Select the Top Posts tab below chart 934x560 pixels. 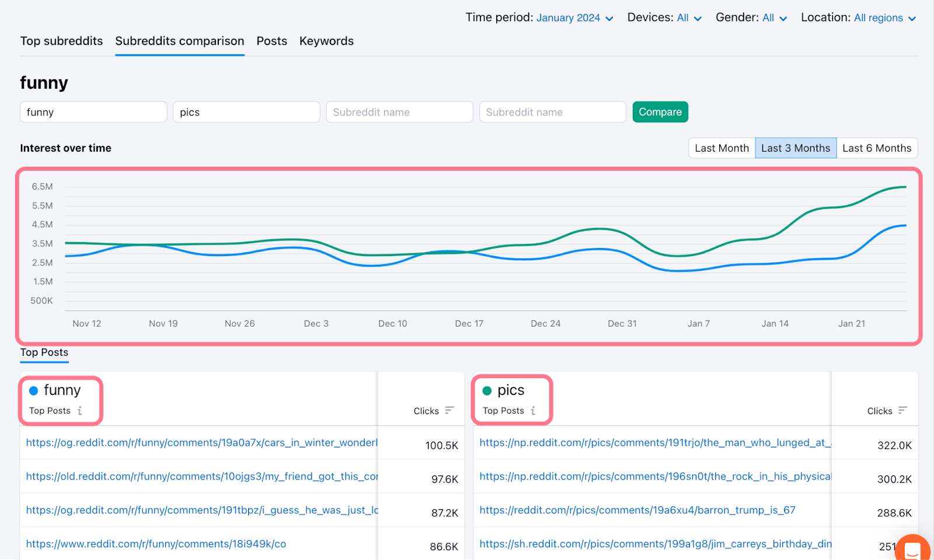tap(44, 352)
